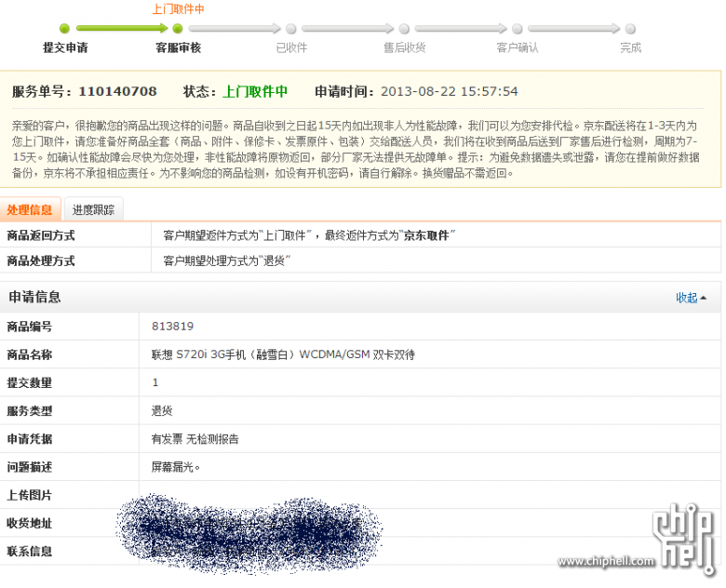The image size is (726, 588).
Task: Click 有发票 无检测报告 text
Action: 195,439
